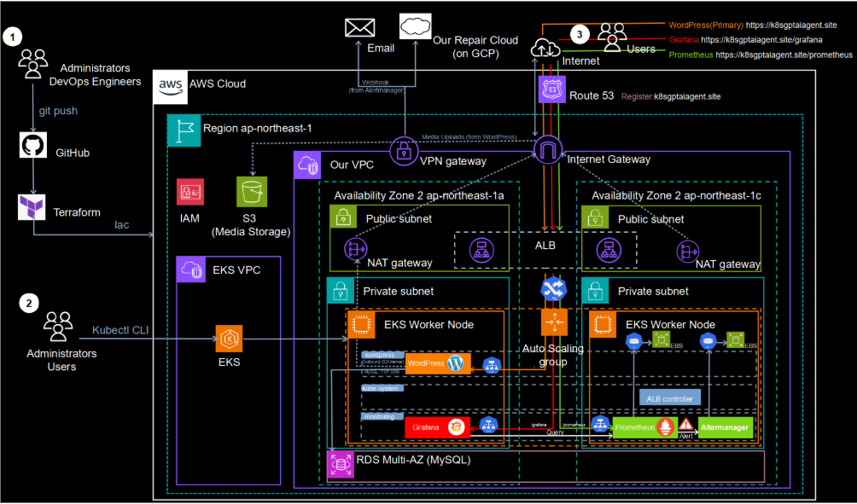Select the AWS Cloud logo
This screenshot has width=857, height=504.
169,86
